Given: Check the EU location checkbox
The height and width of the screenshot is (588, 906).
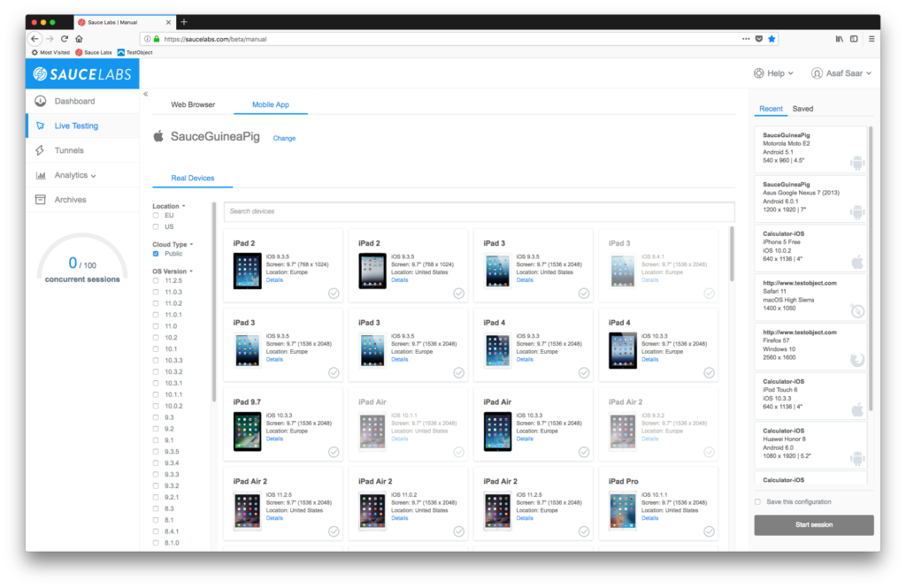Looking at the screenshot, I should tap(157, 215).
